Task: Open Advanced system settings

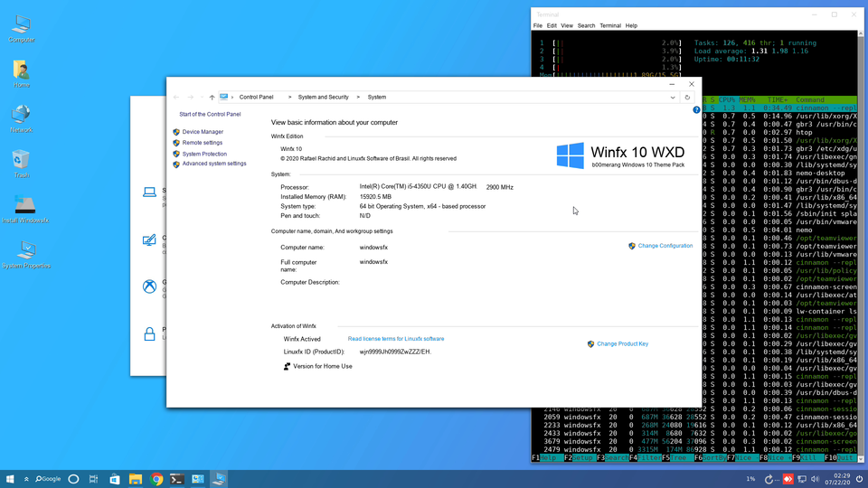Action: coord(214,164)
